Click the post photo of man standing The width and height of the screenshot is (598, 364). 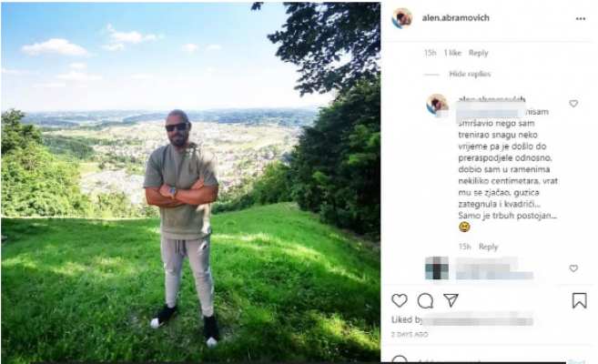tap(191, 182)
